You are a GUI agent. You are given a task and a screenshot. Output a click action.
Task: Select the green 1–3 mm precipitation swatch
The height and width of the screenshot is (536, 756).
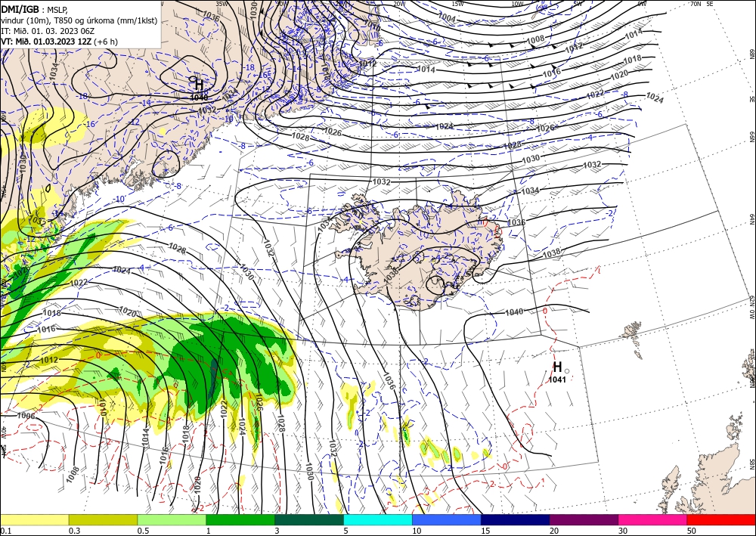point(240,519)
